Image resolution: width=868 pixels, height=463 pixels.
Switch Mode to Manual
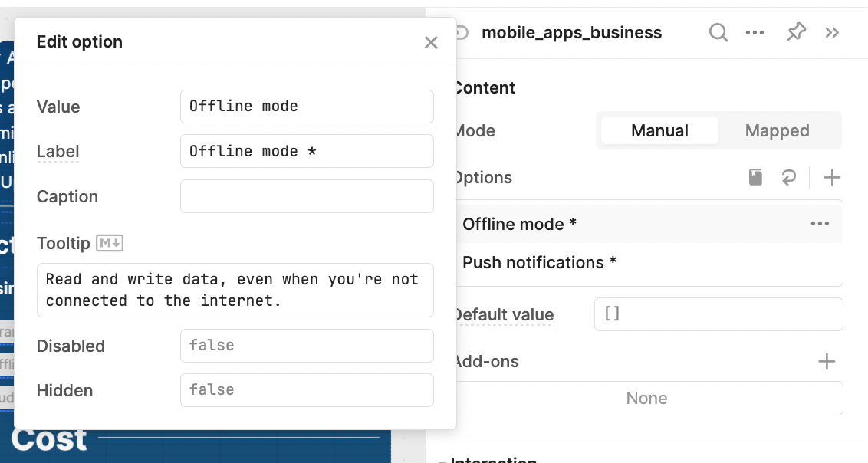click(659, 130)
